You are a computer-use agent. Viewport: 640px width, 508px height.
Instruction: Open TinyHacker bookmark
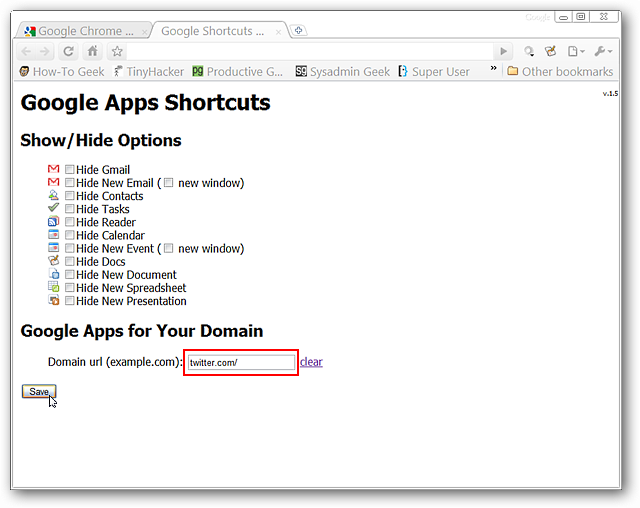(149, 72)
